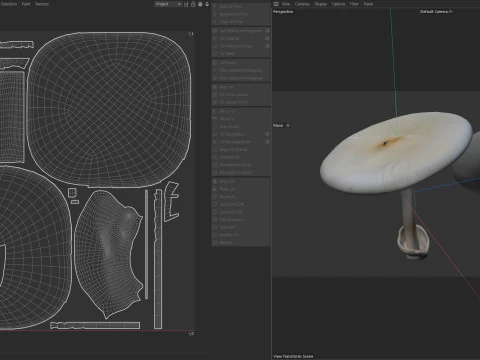Apply Mirror V to the UVs
Image resolution: width=480 pixels, height=360 pixels.
pyautogui.click(x=241, y=119)
